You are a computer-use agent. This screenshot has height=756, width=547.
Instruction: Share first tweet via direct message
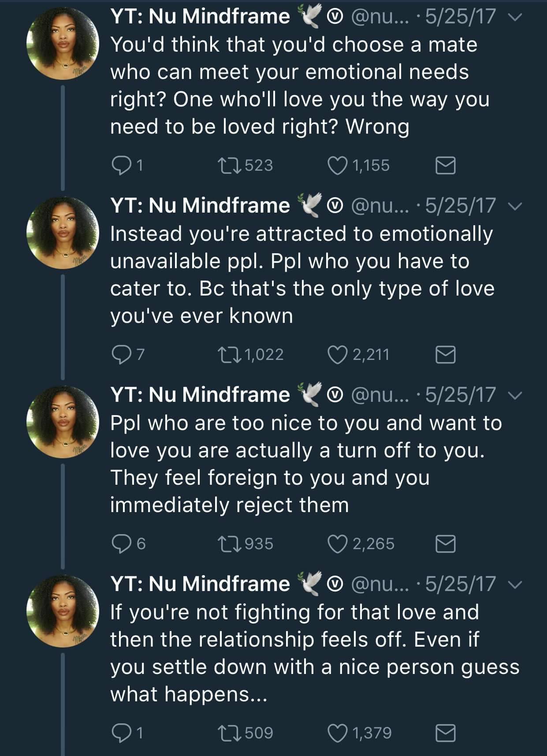[x=445, y=165]
